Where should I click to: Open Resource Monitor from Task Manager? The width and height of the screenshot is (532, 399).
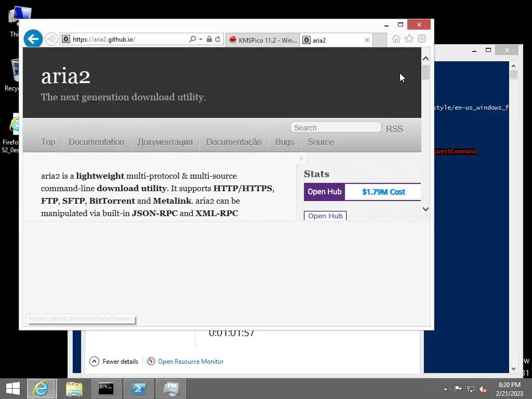coord(185,362)
